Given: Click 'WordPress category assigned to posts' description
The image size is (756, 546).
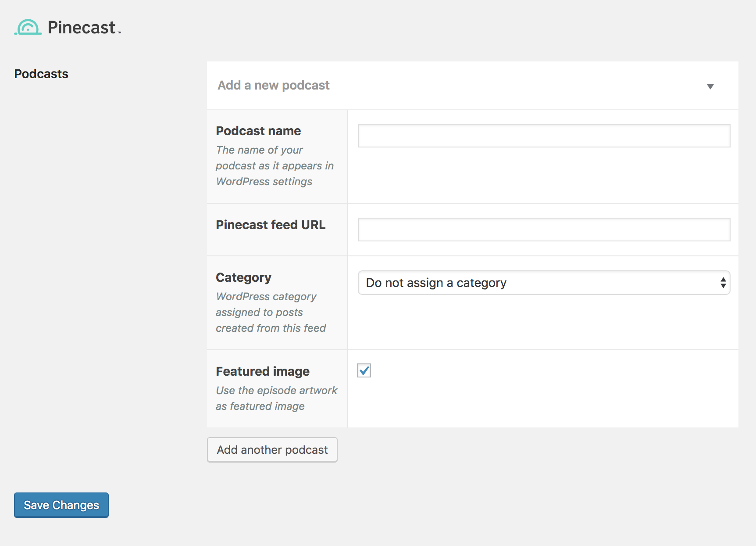Looking at the screenshot, I should pyautogui.click(x=271, y=313).
